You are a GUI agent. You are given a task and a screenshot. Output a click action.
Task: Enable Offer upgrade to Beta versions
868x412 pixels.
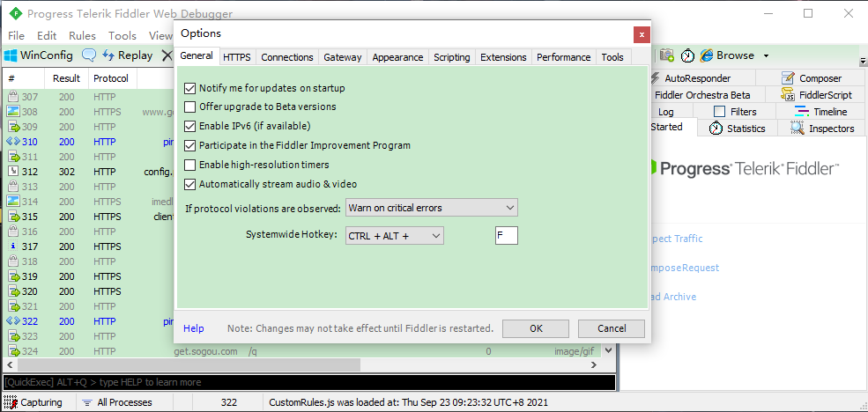(x=189, y=107)
